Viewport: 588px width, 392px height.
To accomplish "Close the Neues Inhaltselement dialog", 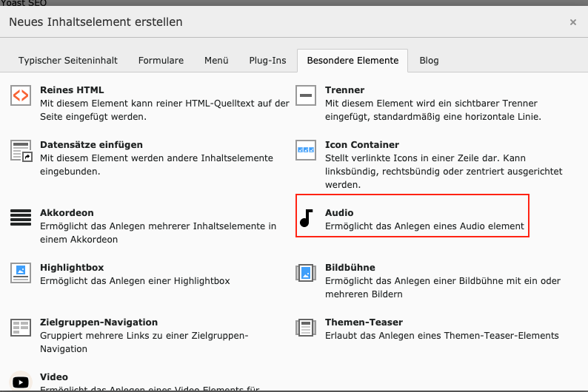I will (x=572, y=22).
